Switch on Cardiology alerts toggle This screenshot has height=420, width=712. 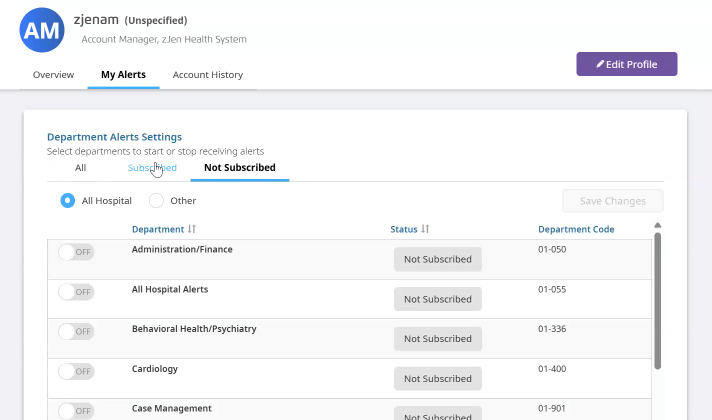(x=75, y=371)
